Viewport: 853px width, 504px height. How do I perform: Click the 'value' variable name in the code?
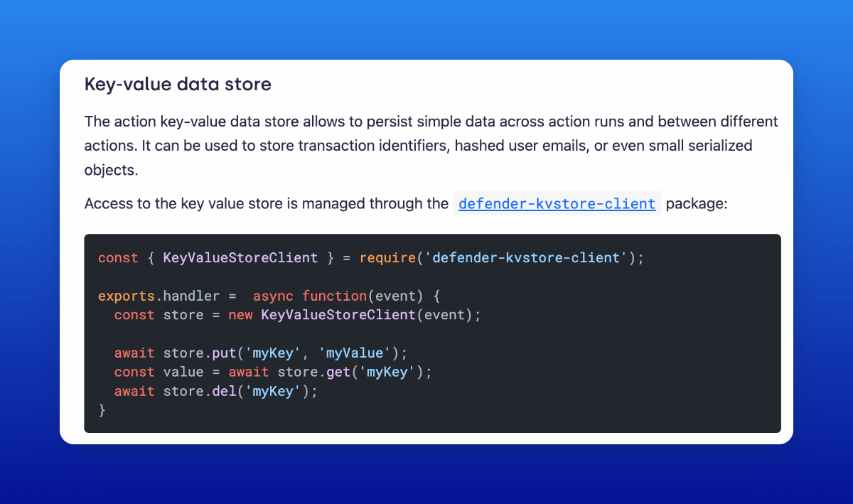(x=183, y=372)
